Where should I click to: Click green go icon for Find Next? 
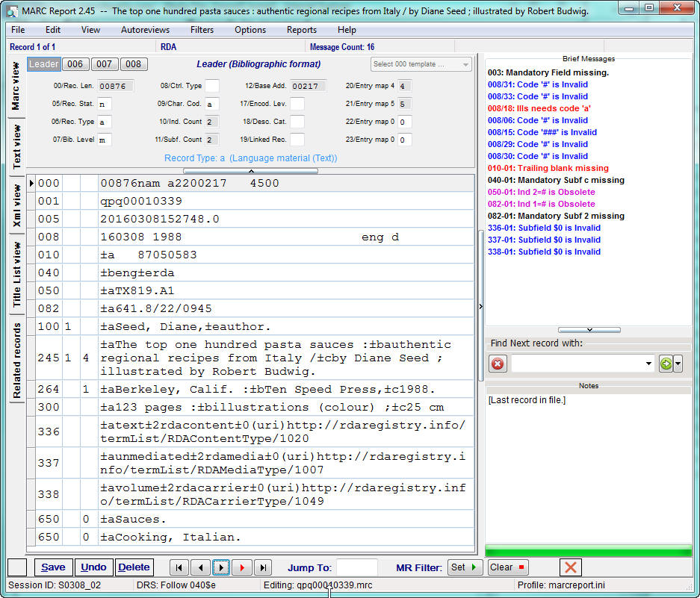tap(666, 364)
